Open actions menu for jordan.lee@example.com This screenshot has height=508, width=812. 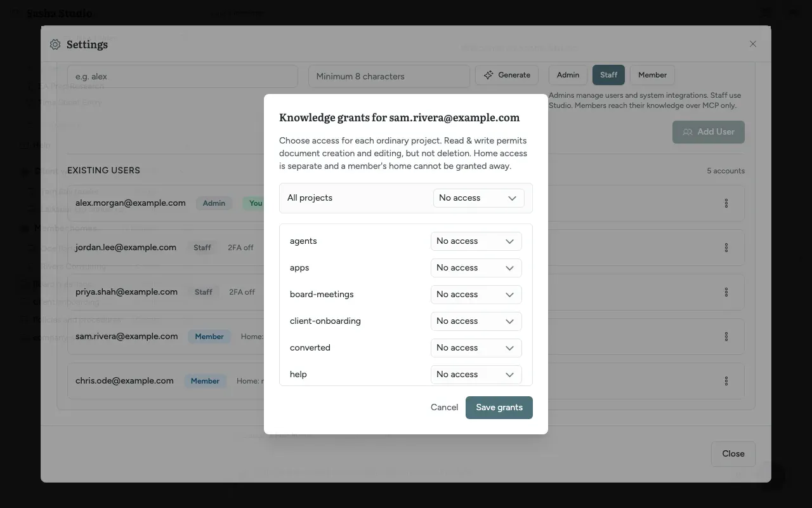(726, 248)
